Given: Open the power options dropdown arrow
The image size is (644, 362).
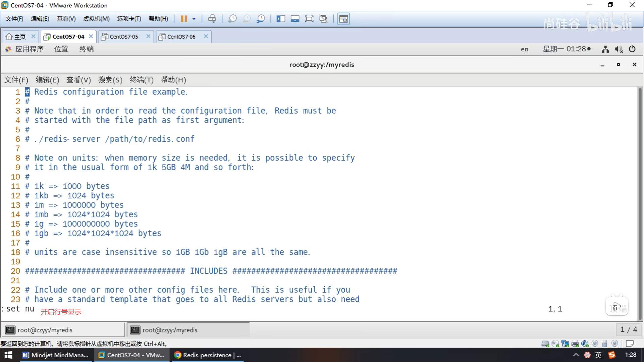Looking at the screenshot, I should click(194, 19).
